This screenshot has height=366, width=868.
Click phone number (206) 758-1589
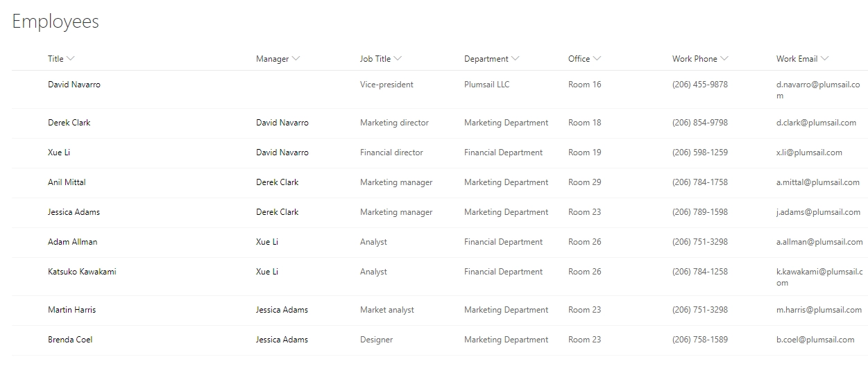700,340
